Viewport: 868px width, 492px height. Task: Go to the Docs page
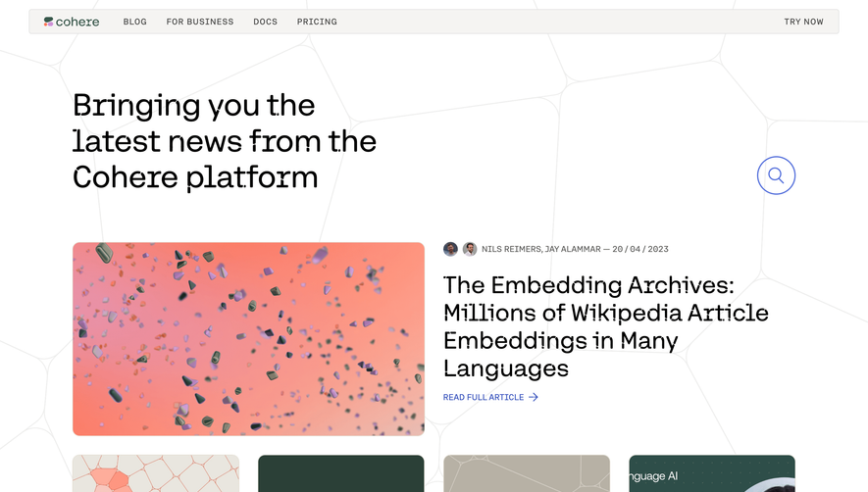[x=265, y=22]
